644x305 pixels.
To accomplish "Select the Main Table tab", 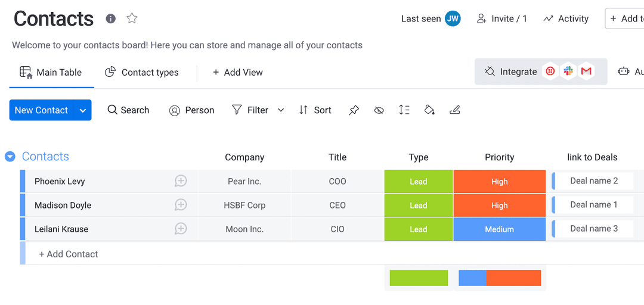I will pos(51,72).
